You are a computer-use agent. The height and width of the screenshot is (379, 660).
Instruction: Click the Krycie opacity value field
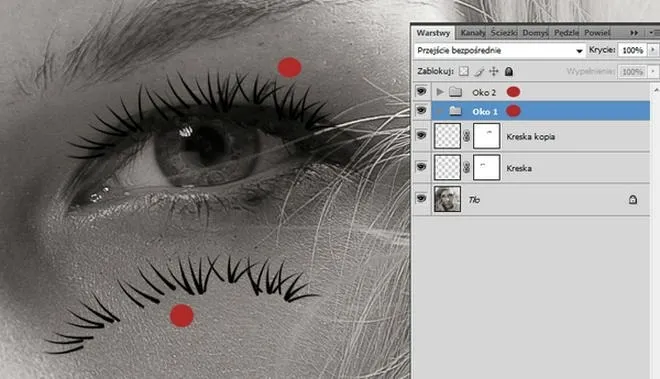click(633, 50)
